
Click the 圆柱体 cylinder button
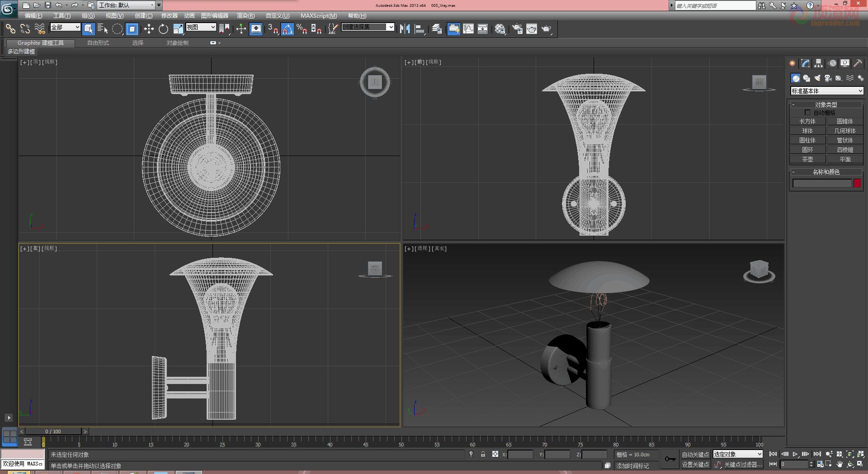pos(807,140)
